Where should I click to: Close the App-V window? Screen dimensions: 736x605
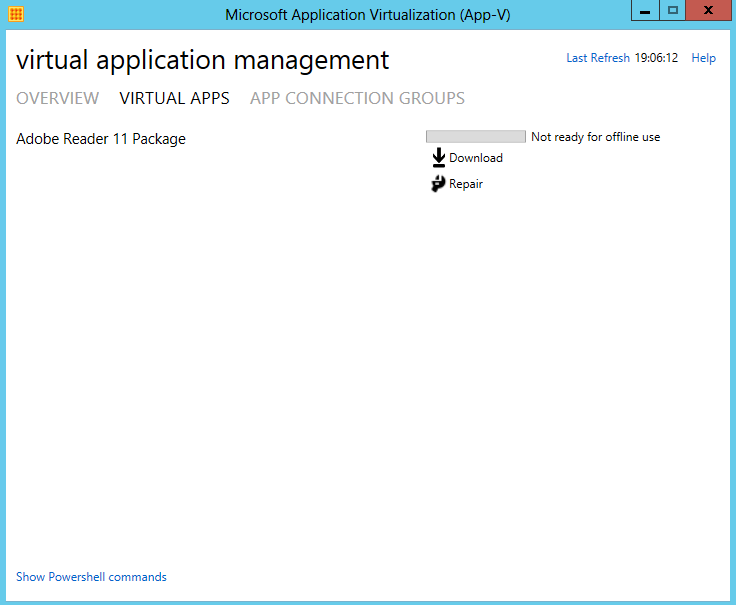coord(708,10)
